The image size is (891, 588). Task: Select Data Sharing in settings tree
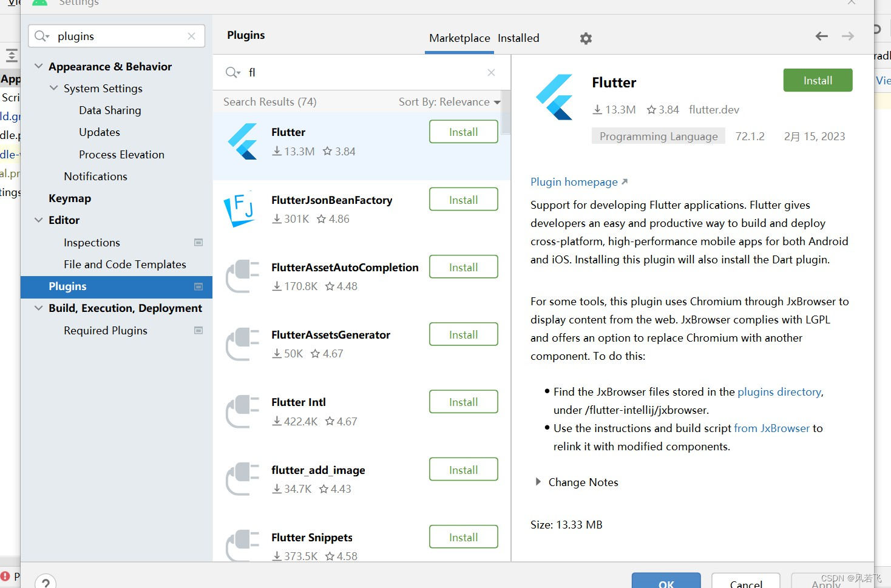coord(110,110)
